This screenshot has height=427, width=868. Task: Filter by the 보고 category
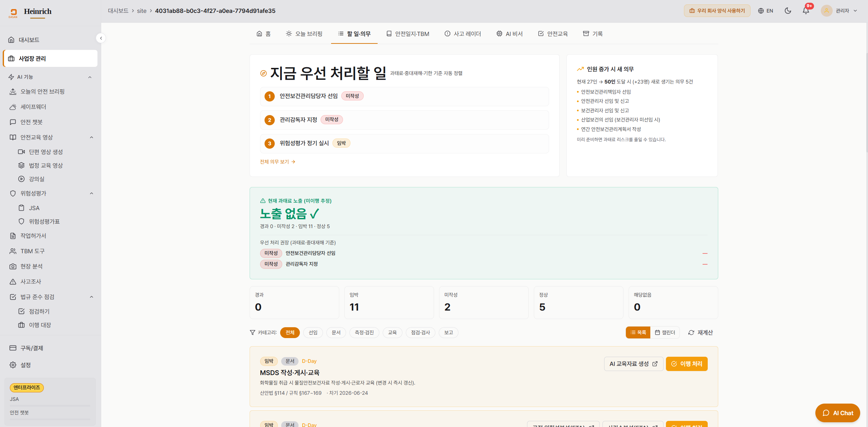pyautogui.click(x=448, y=333)
